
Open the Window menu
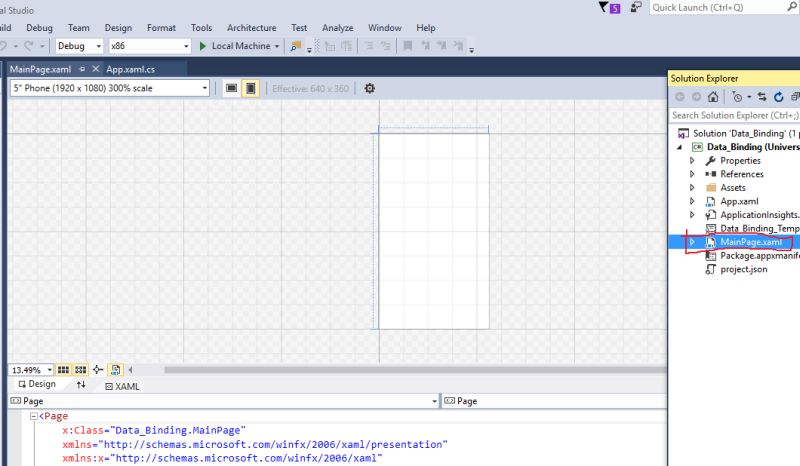(x=385, y=28)
